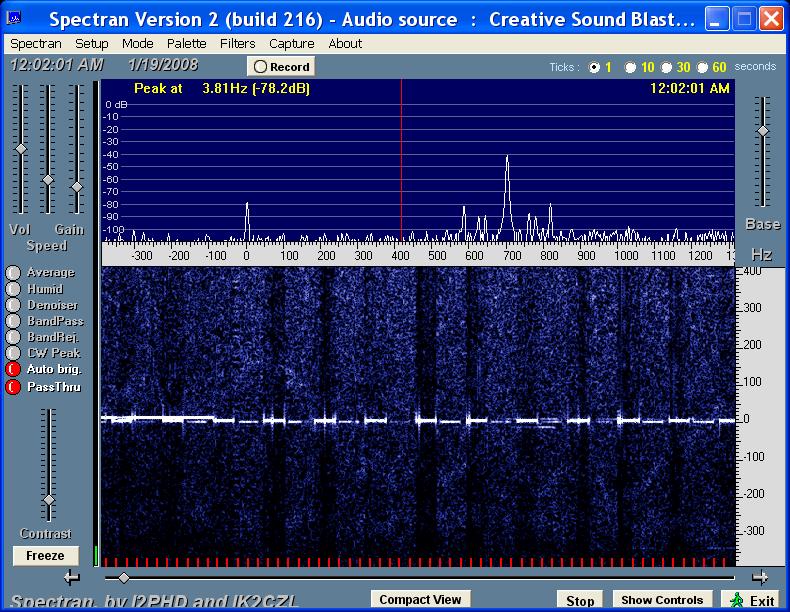This screenshot has width=790, height=612.
Task: Click the red marker line in spectrum
Action: (402, 161)
